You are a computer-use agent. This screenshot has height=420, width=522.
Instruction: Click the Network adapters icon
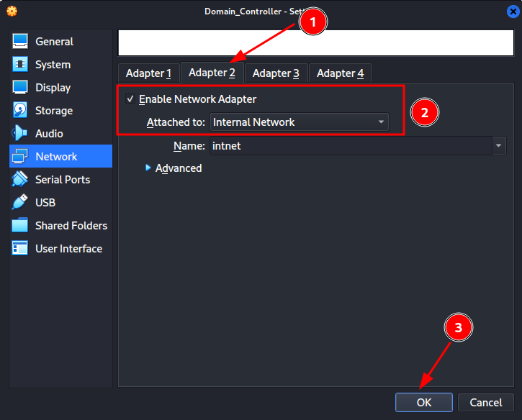pos(20,156)
